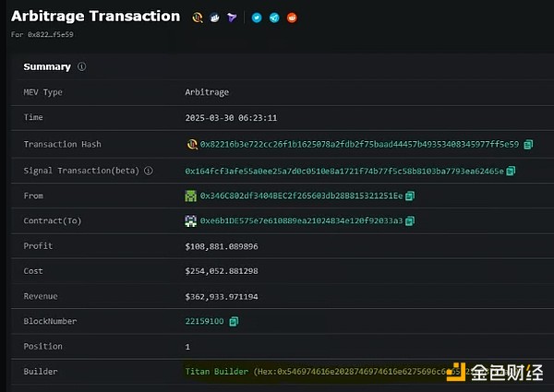Image resolution: width=554 pixels, height=392 pixels.
Task: Show info for Signal Transaction(beta)
Action: click(148, 171)
